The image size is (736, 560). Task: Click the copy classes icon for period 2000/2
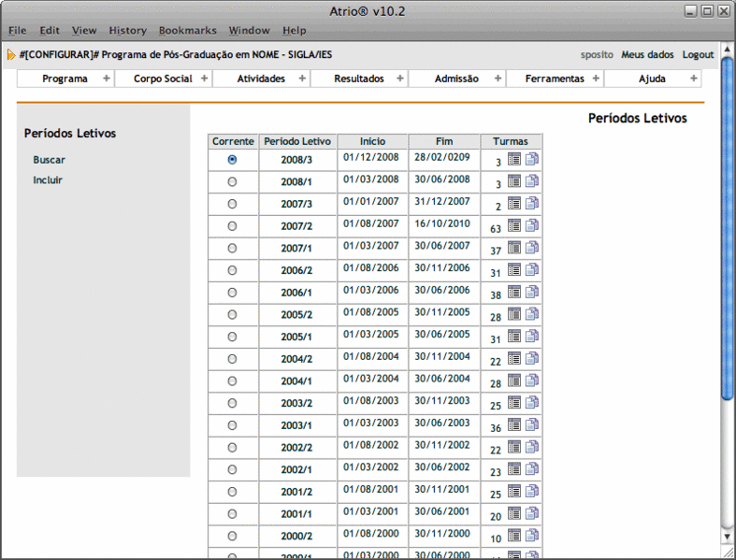pos(532,536)
